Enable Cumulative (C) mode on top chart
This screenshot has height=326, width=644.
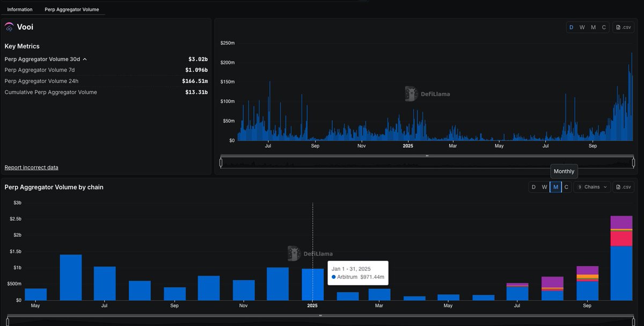click(x=604, y=27)
